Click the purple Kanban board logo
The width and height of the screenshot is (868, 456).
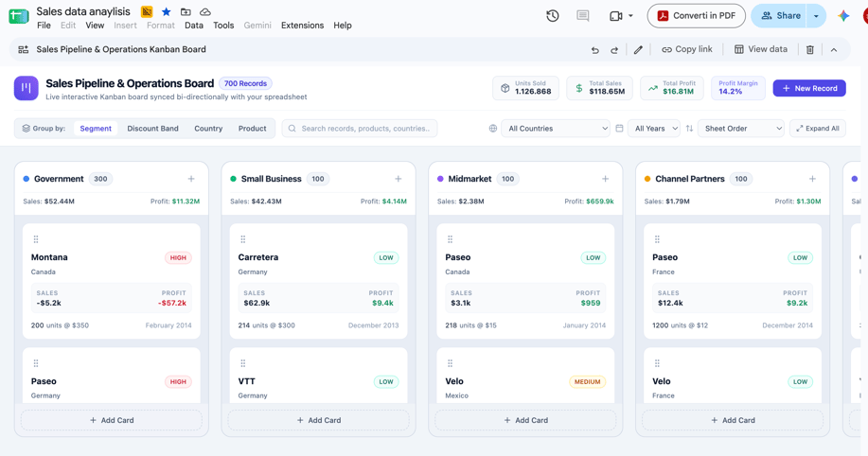pyautogui.click(x=26, y=88)
